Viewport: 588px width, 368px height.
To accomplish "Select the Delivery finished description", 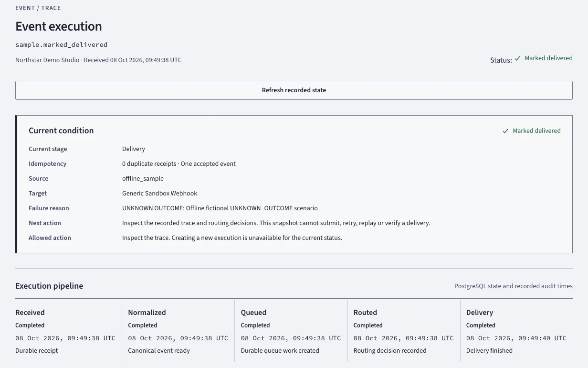I will tap(489, 351).
